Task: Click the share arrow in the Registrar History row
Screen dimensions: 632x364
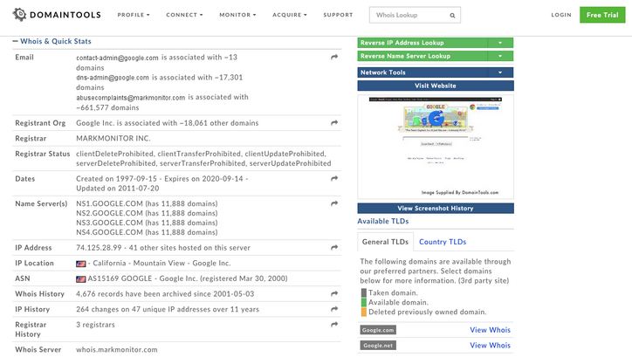Action: click(334, 325)
